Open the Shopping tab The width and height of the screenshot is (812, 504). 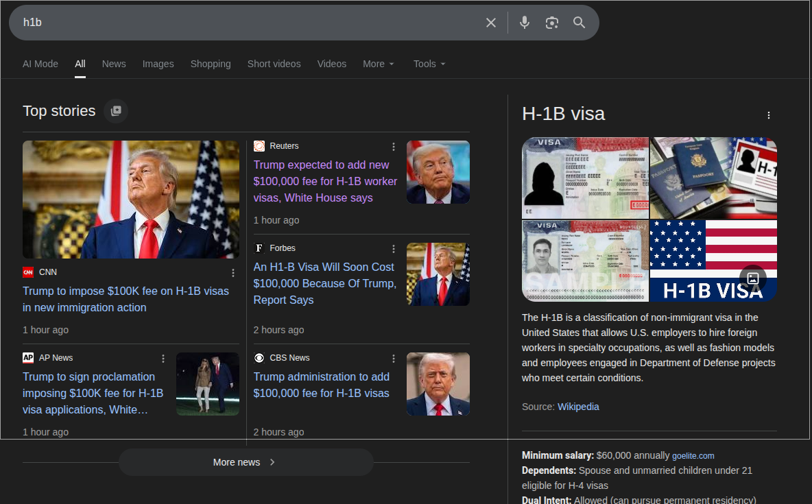(211, 64)
